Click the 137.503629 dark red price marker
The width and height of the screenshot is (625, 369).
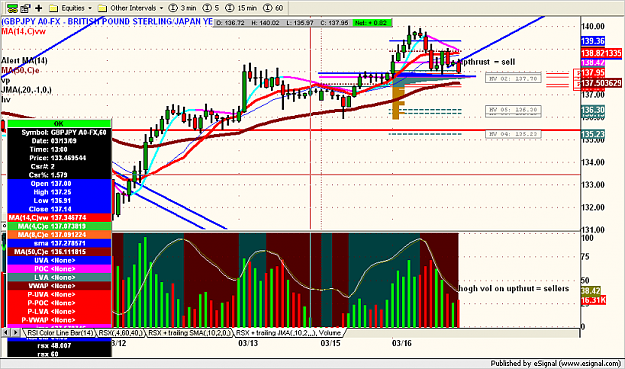pyautogui.click(x=601, y=83)
